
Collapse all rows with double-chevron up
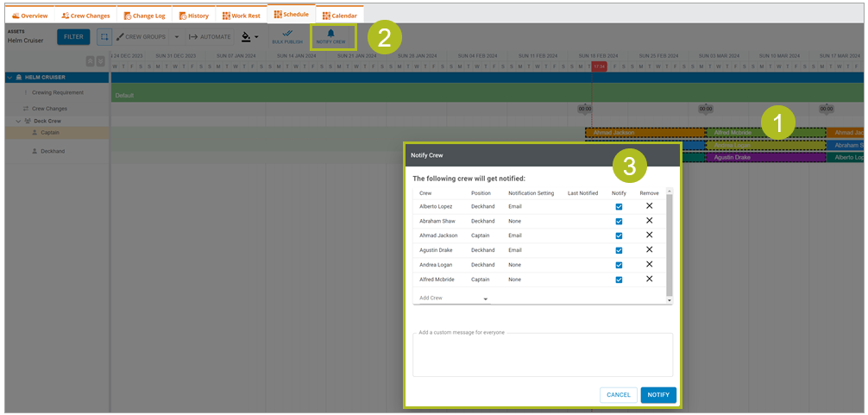coord(91,61)
